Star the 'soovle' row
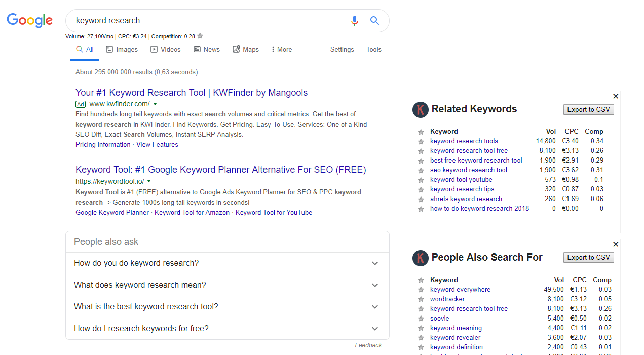Viewport: 644px width, 355px height. (421, 319)
